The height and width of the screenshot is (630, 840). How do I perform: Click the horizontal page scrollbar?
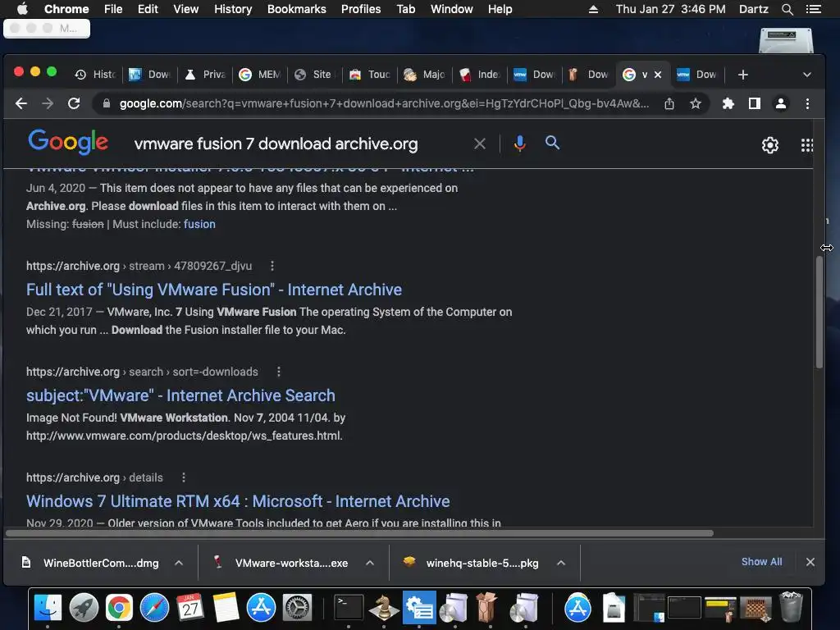point(359,533)
